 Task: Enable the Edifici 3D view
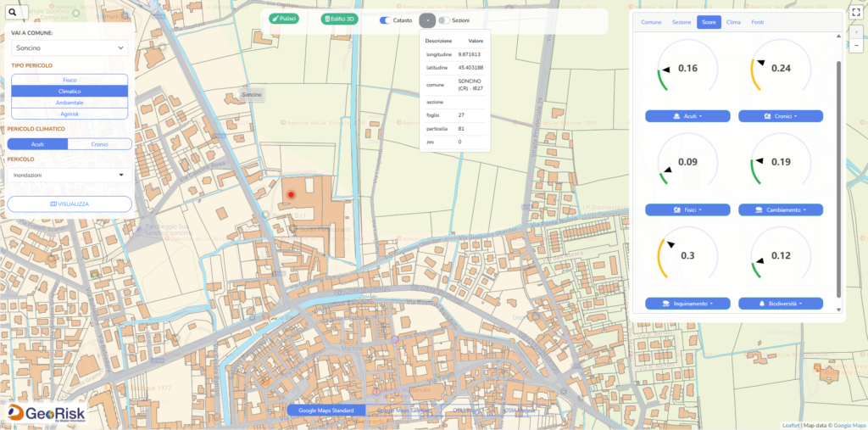(x=340, y=19)
